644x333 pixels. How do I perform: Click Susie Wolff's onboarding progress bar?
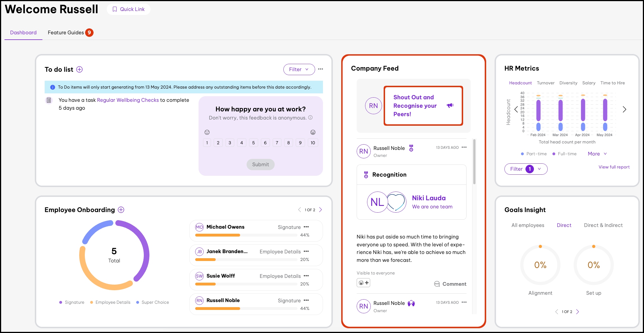point(246,284)
